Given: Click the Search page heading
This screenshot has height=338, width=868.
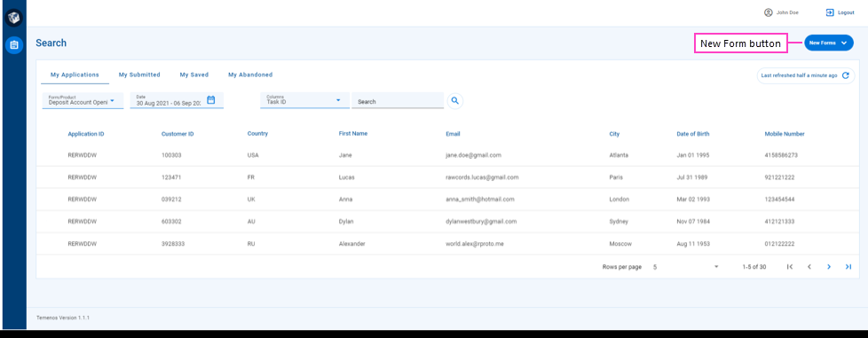Looking at the screenshot, I should click(51, 43).
